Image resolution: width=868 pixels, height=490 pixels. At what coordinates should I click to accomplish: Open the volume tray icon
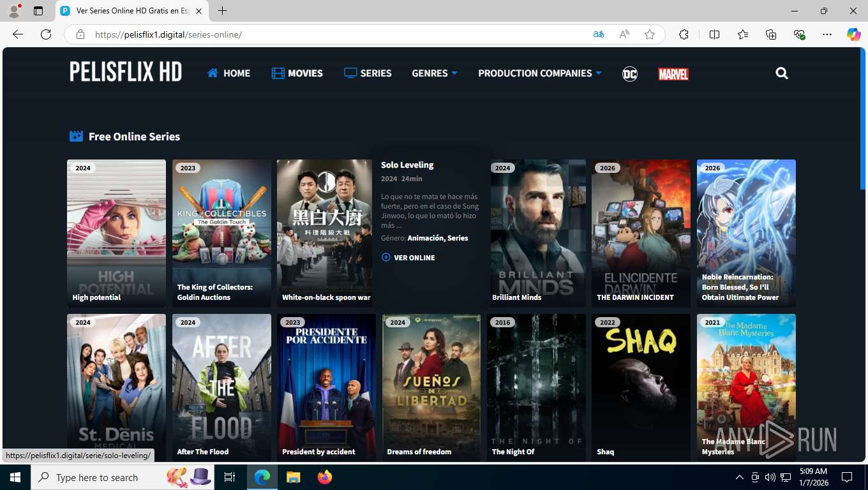tap(770, 477)
